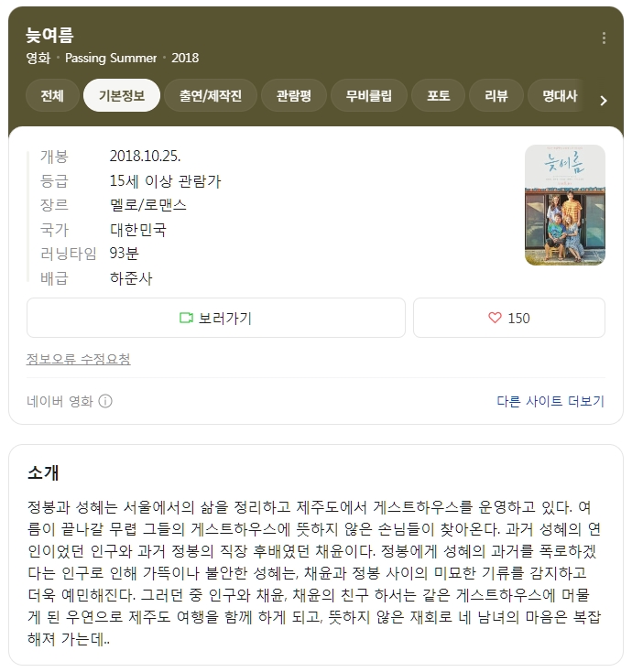Image resolution: width=632 pixels, height=672 pixels.
Task: Click the 네이버 영화 source label
Action: [60, 401]
